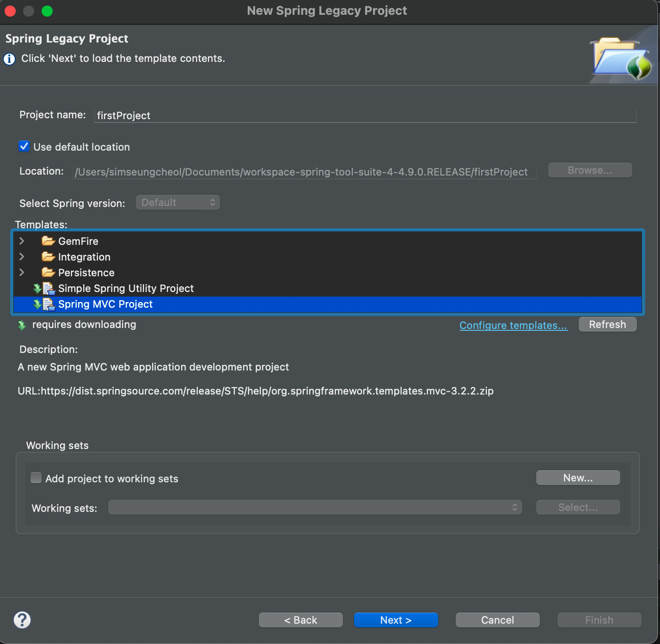Close the dialog with the red button

tap(10, 11)
